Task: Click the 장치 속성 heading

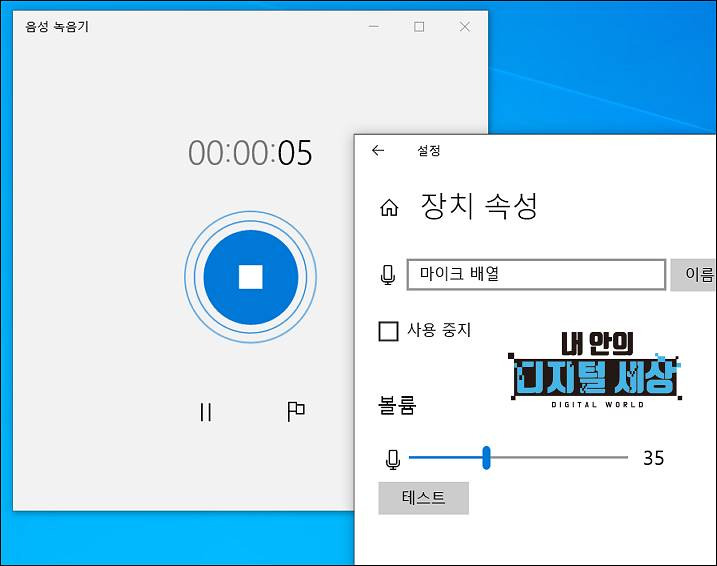Action: pyautogui.click(x=479, y=206)
